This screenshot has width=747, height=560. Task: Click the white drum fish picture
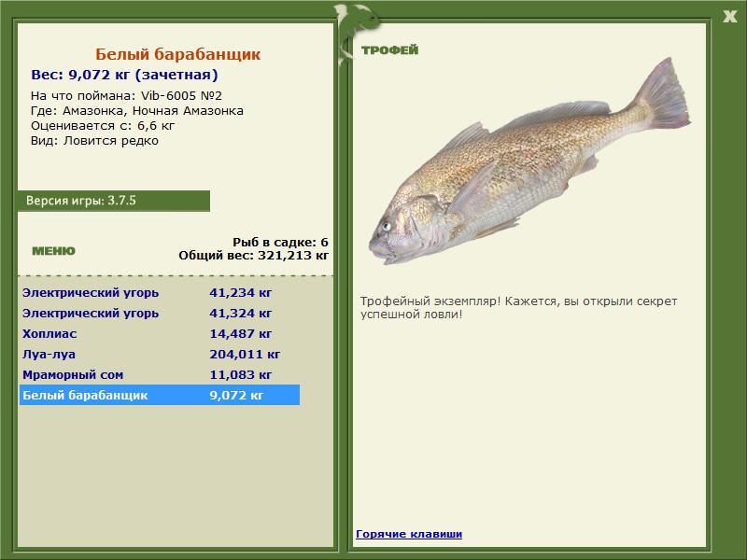tap(529, 161)
